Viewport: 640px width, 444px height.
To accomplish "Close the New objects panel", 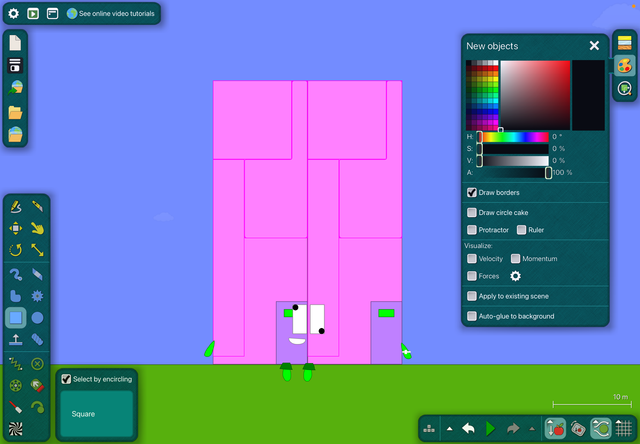I will 594,46.
